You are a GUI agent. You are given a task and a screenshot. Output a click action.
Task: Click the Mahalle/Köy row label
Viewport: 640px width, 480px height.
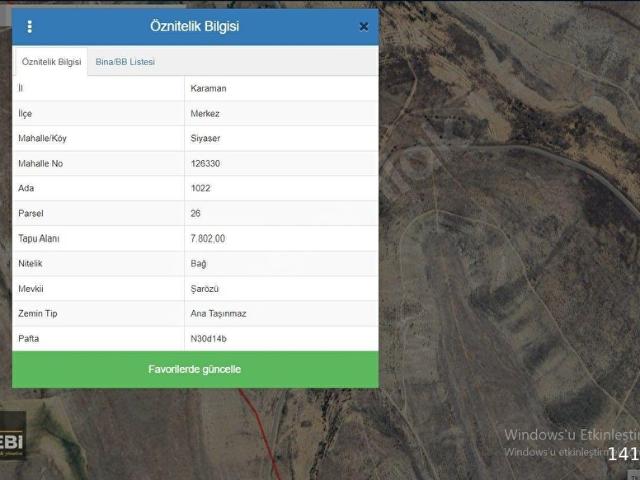[x=42, y=139]
